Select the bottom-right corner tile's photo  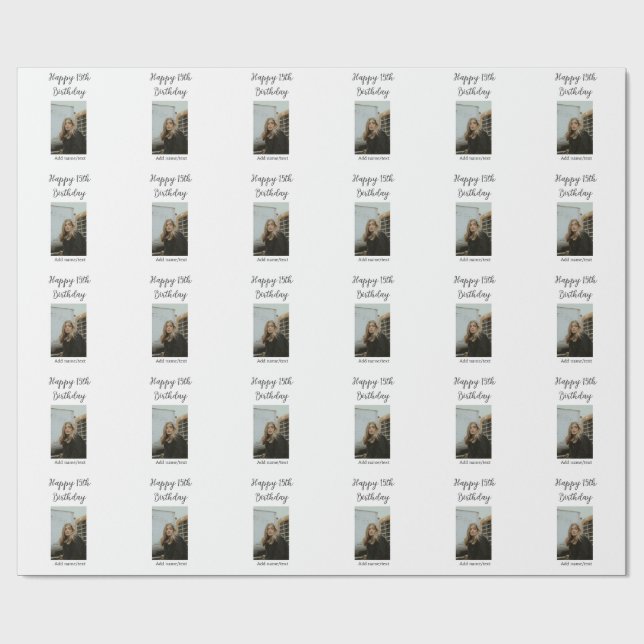coord(573,533)
